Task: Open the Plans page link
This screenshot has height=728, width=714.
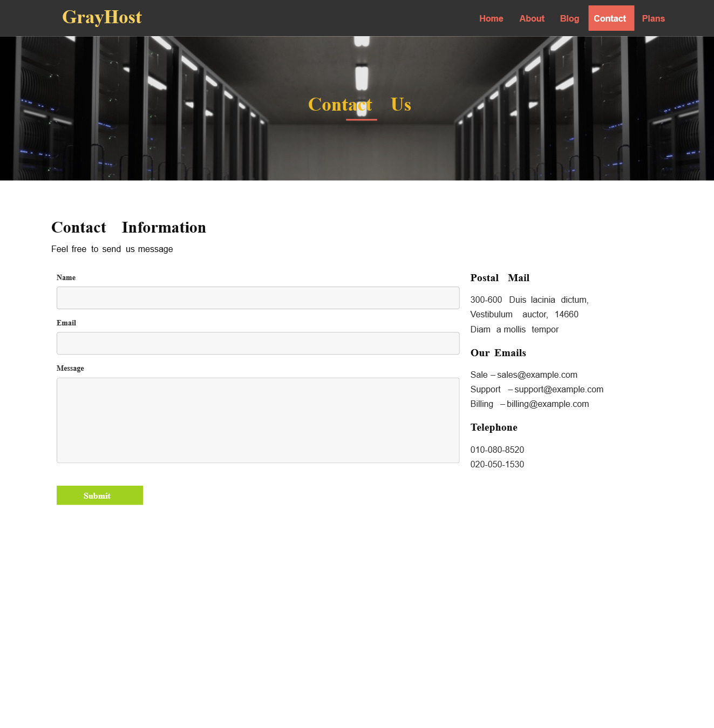Action: (653, 18)
